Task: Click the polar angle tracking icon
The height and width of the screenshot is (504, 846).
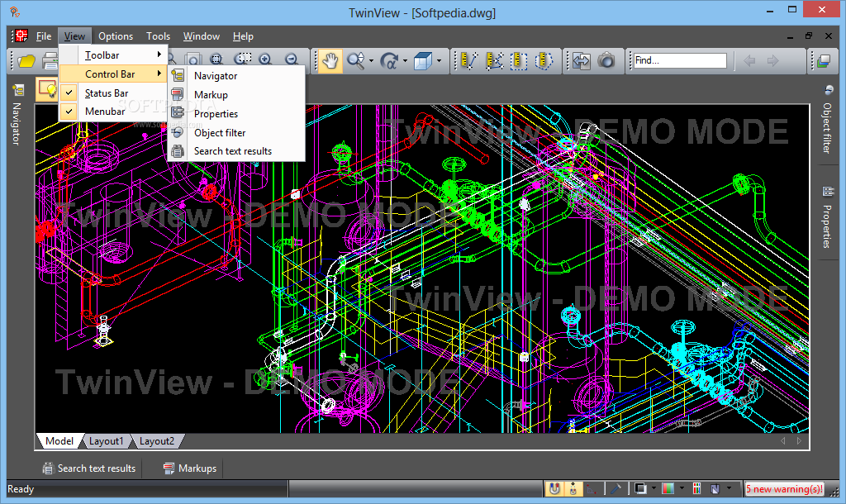Action: [x=592, y=489]
